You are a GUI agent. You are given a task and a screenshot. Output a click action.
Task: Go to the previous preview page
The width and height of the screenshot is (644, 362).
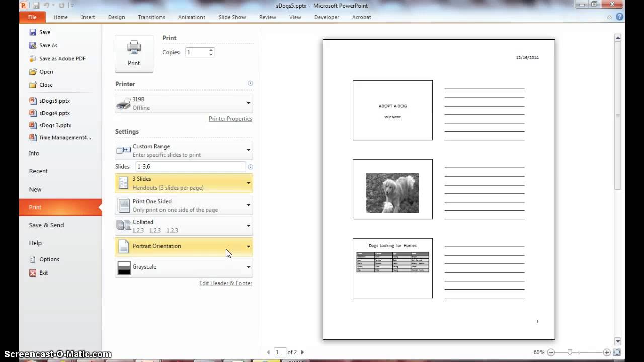tap(268, 352)
